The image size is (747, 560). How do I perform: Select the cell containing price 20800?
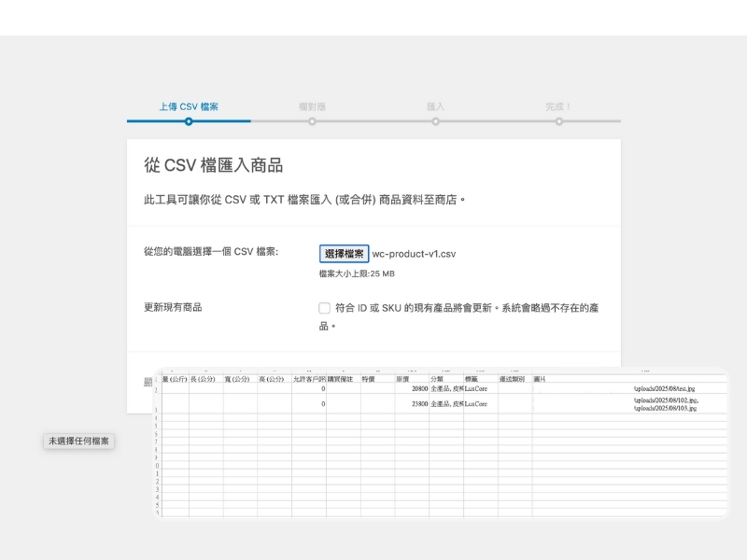click(x=412, y=388)
